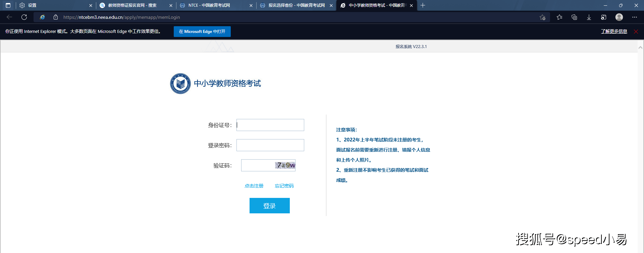Refresh the 验证码 captcha image
This screenshot has width=644, height=253.
point(285,165)
